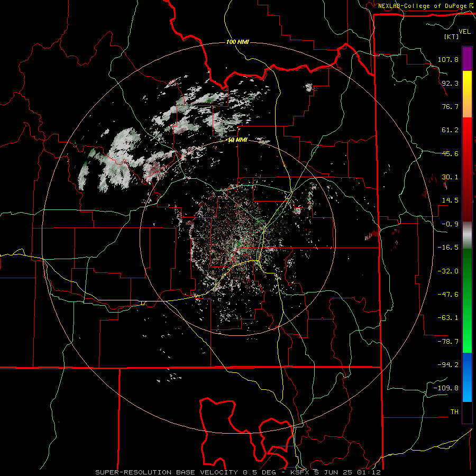
Task: Select the 61.2 scale value
Action: 450,130
